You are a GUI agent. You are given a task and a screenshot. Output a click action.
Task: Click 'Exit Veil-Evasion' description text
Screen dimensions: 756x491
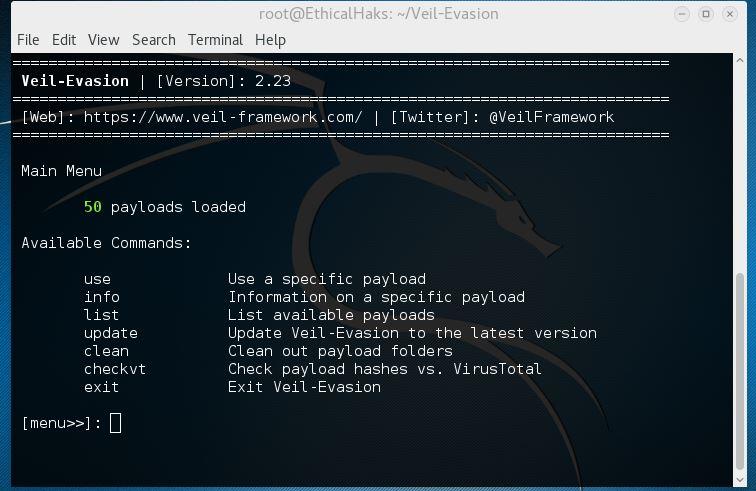(x=304, y=387)
